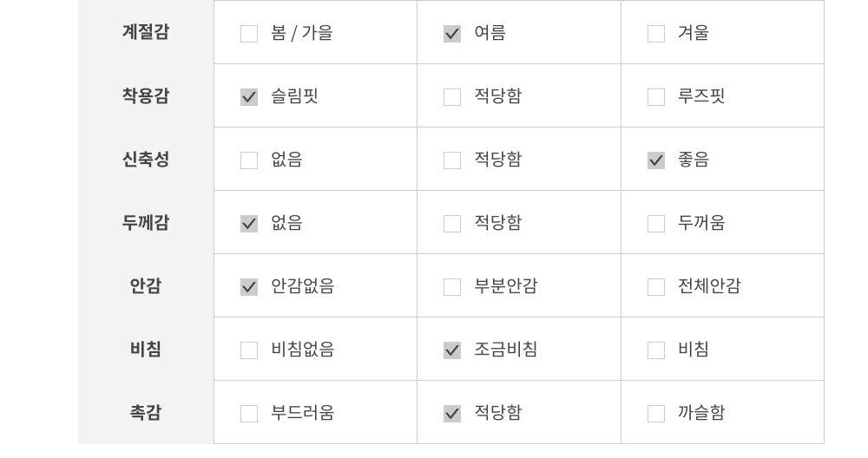Uncheck the 좋음 stretch checkbox
Screen dimensions: 868x458
656,160
